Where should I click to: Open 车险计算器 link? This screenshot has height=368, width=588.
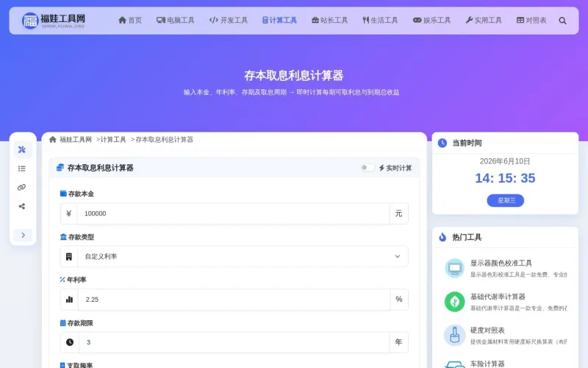[x=487, y=364]
